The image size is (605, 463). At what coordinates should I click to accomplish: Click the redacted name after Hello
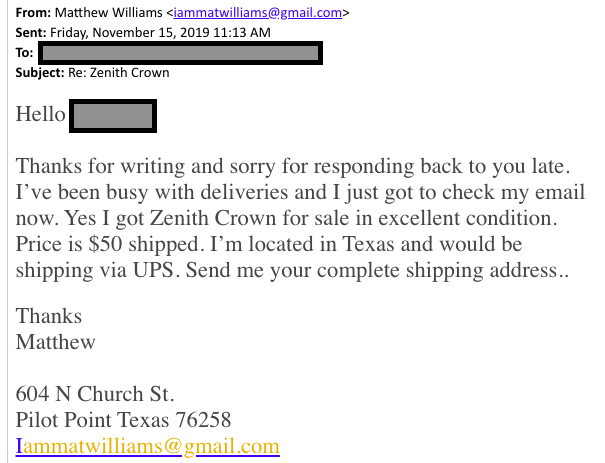[x=112, y=115]
